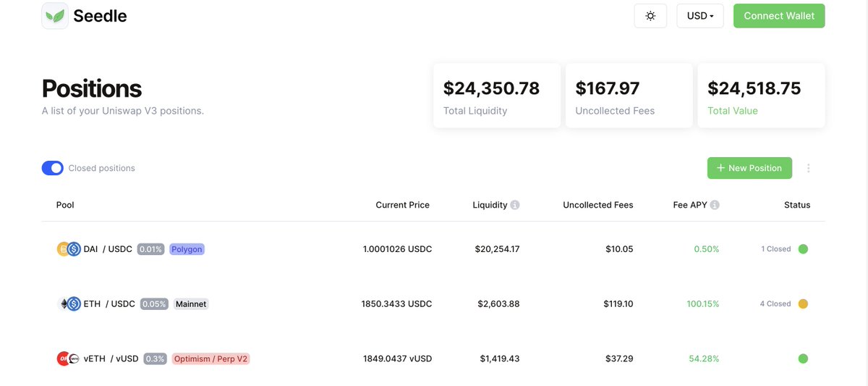This screenshot has width=868, height=386.
Task: Toggle light/dark theme sun icon
Action: tap(650, 16)
